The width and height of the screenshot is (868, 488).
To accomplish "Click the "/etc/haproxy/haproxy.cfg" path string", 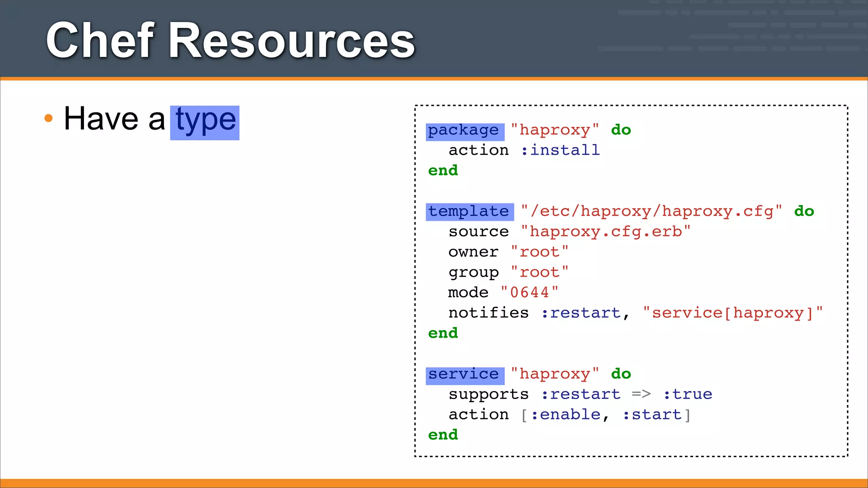I will pyautogui.click(x=651, y=211).
